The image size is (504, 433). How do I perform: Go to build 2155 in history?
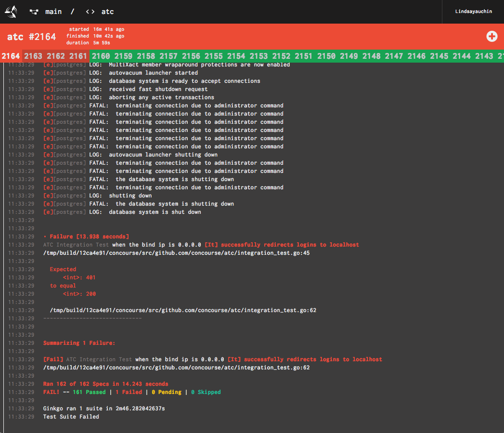click(x=213, y=56)
